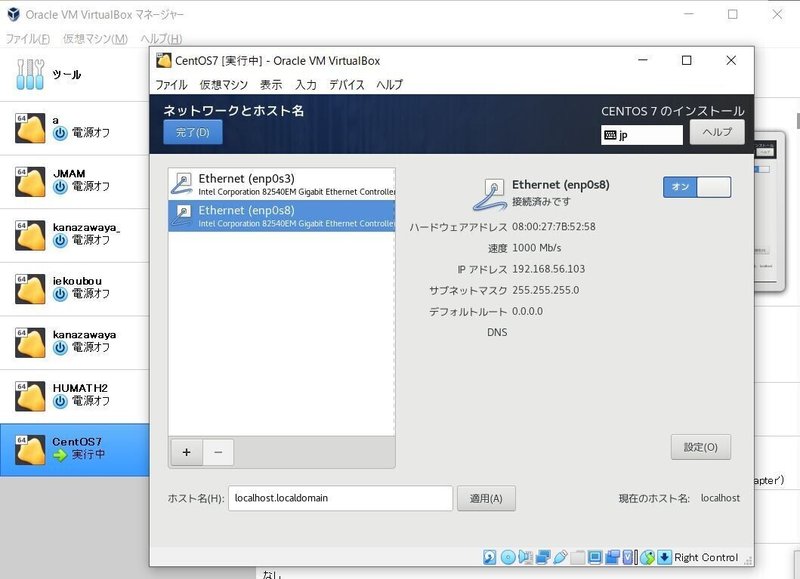
Task: Select the HUMATH2 virtual machine
Action: pos(74,396)
